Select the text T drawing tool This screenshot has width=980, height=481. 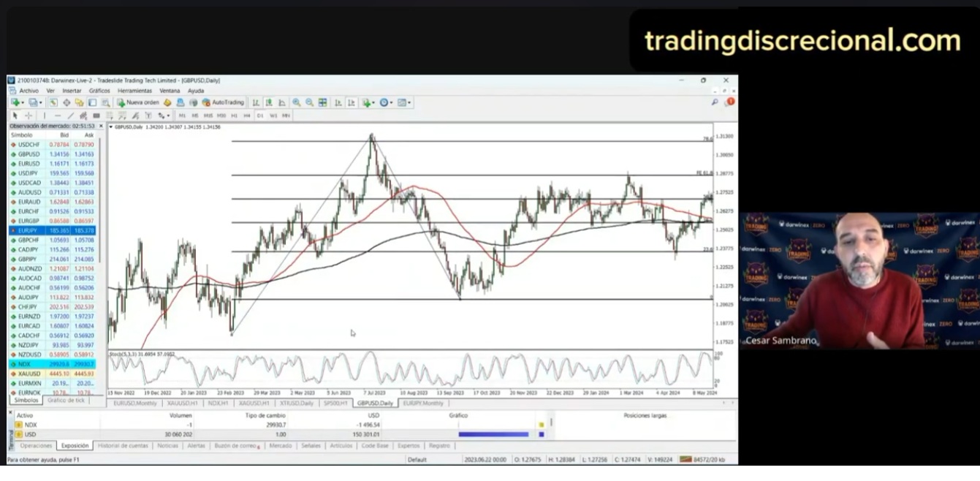pos(148,115)
